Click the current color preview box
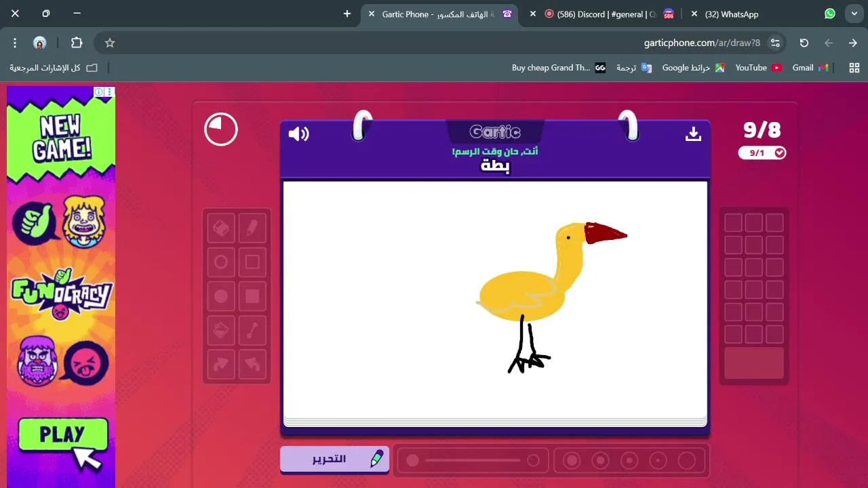This screenshot has height=488, width=868. (x=754, y=363)
